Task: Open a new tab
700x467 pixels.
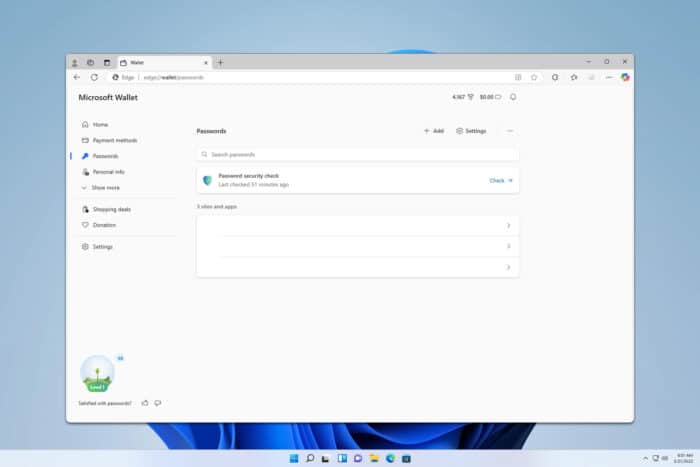Action: 220,63
